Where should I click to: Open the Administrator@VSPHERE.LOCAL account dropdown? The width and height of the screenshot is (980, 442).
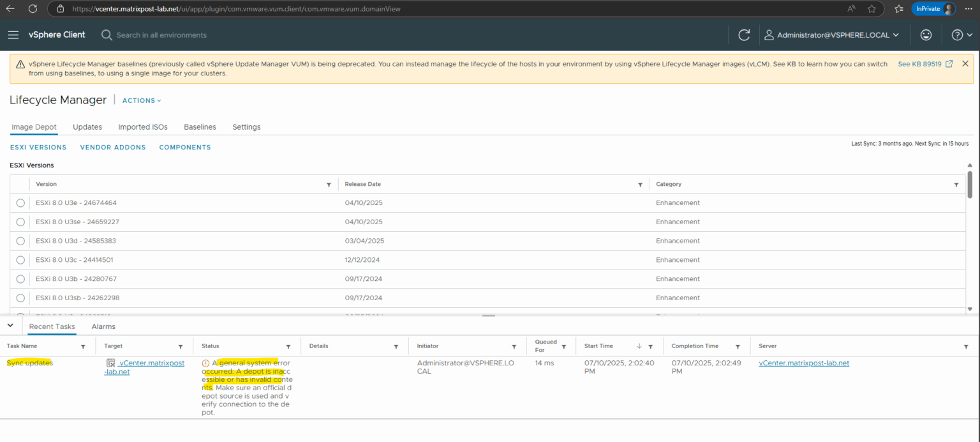coord(832,34)
